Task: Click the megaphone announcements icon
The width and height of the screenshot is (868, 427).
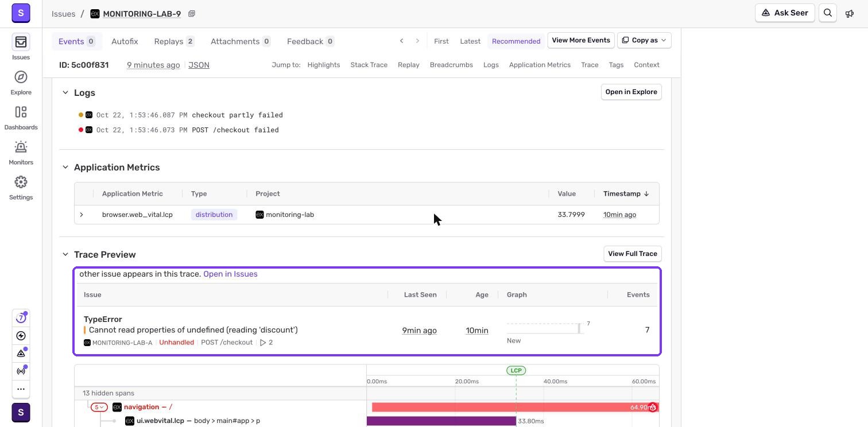Action: tap(850, 13)
